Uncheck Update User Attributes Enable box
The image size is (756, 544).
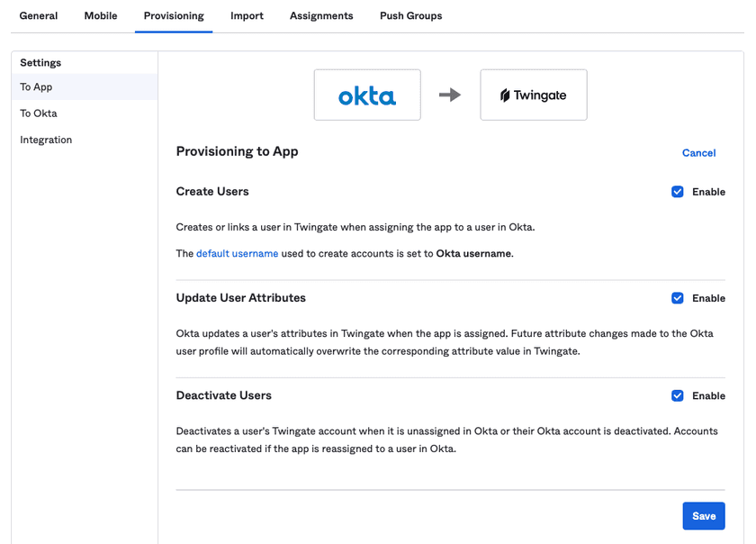pyautogui.click(x=678, y=298)
